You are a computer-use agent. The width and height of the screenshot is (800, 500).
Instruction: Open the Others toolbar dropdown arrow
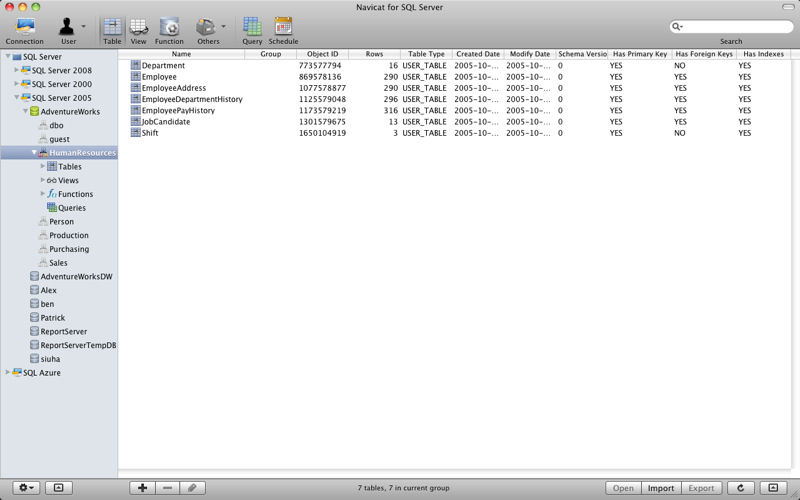coord(223,26)
